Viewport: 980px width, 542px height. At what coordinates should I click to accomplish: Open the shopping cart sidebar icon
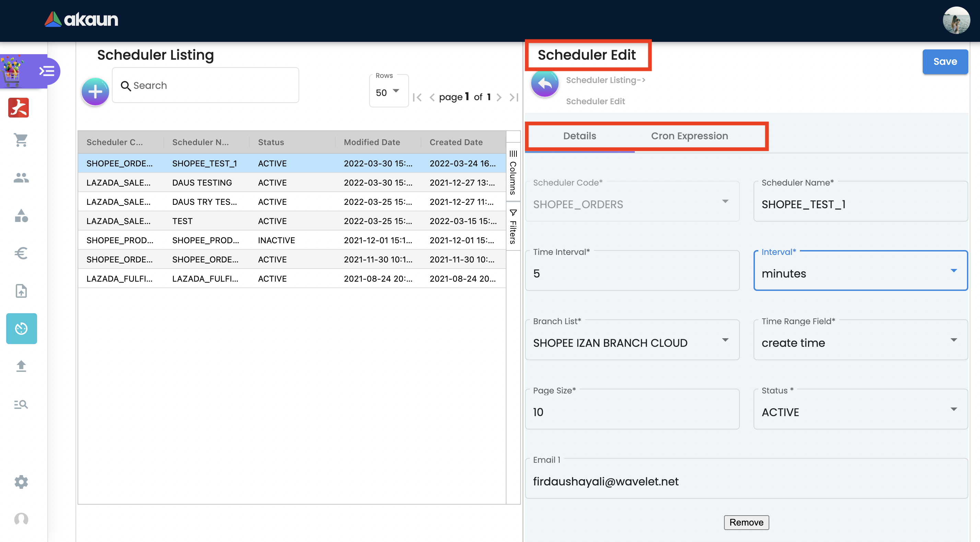[x=21, y=140]
